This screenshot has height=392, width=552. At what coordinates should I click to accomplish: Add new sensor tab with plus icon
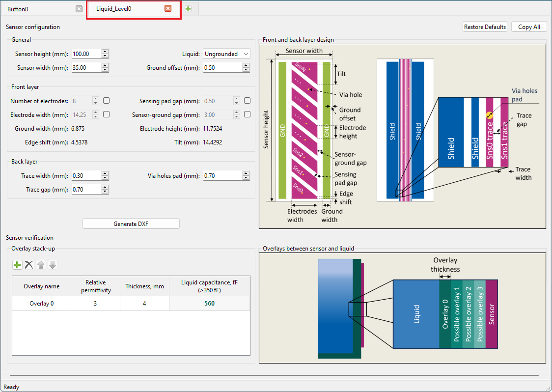coord(188,9)
